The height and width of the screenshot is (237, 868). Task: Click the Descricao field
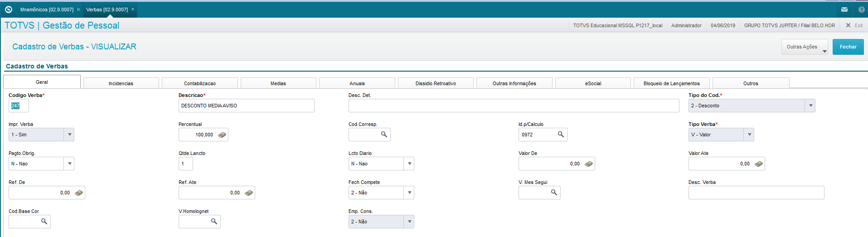[x=246, y=106]
